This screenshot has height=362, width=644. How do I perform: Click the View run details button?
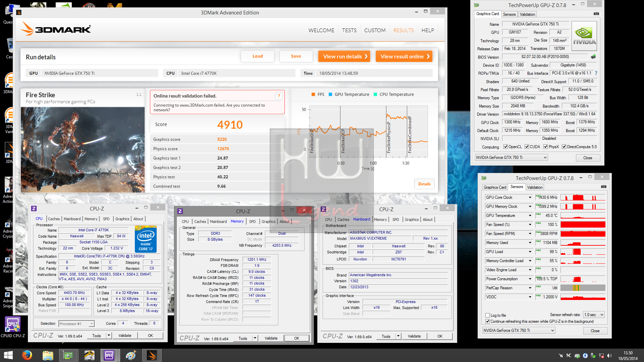pyautogui.click(x=344, y=56)
